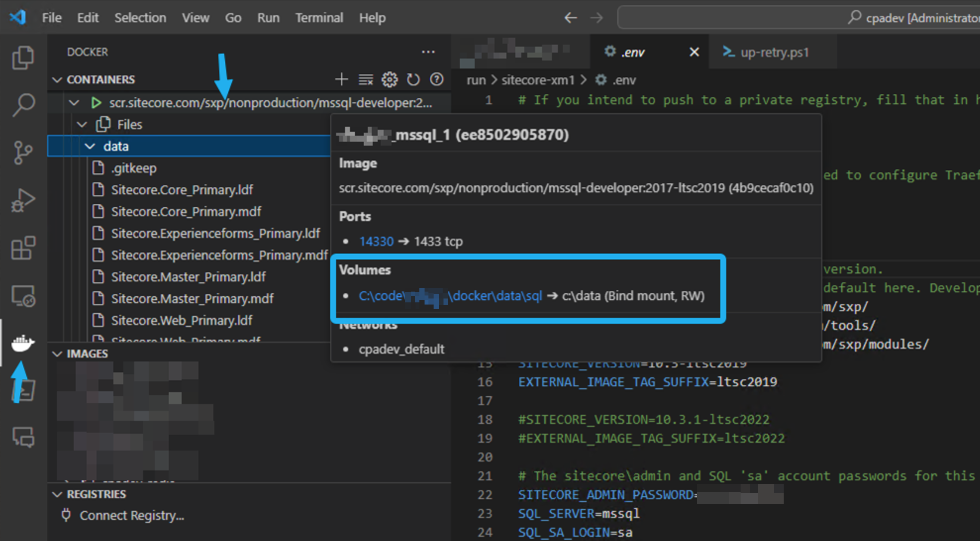The image size is (980, 541).
Task: Collapse the IMAGES section
Action: 56,354
